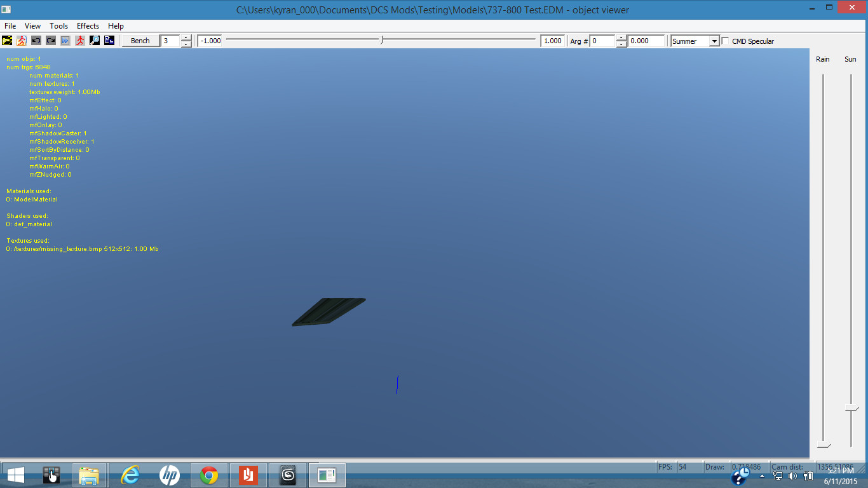This screenshot has height=488, width=868.
Task: Open the Tools menu
Action: [59, 26]
